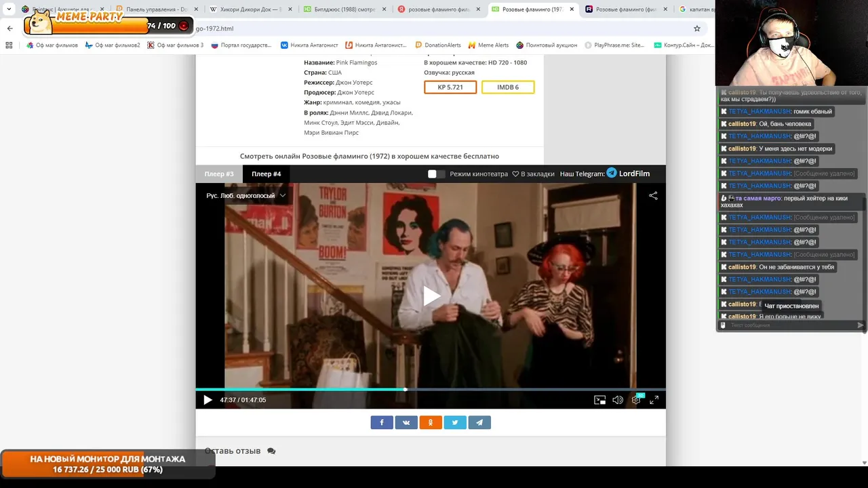Open LordFilm Telegram channel link
The width and height of the screenshot is (868, 488).
[628, 174]
